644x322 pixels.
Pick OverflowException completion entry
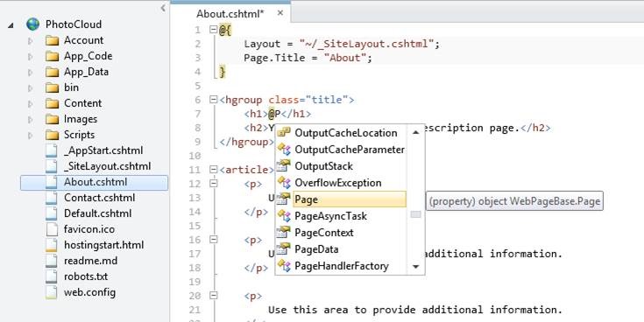pyautogui.click(x=338, y=183)
